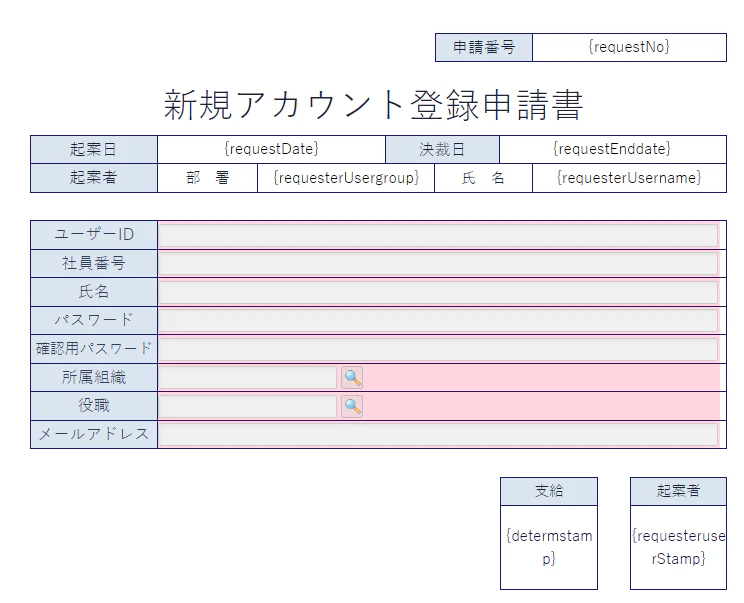
Task: Select the 起案日 label cell
Action: click(94, 149)
